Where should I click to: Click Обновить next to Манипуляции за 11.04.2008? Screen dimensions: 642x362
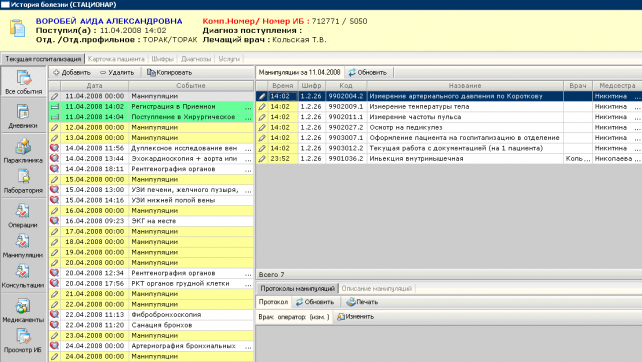pyautogui.click(x=368, y=72)
